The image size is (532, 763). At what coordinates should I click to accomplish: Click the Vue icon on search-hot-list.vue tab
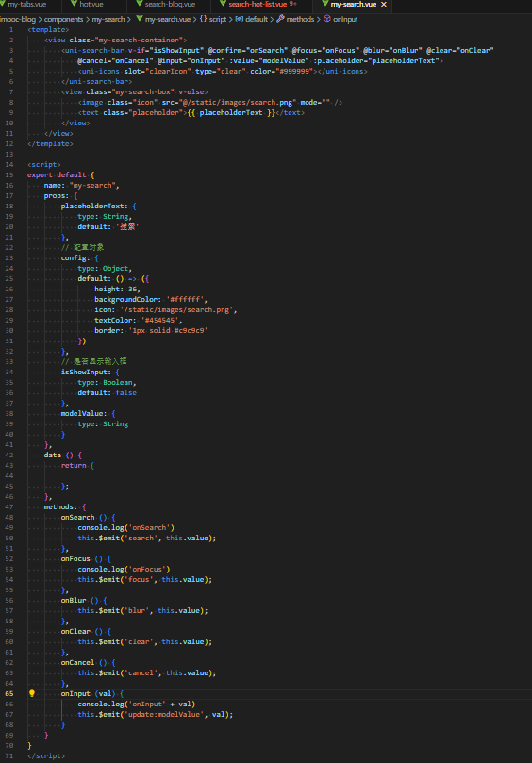223,4
